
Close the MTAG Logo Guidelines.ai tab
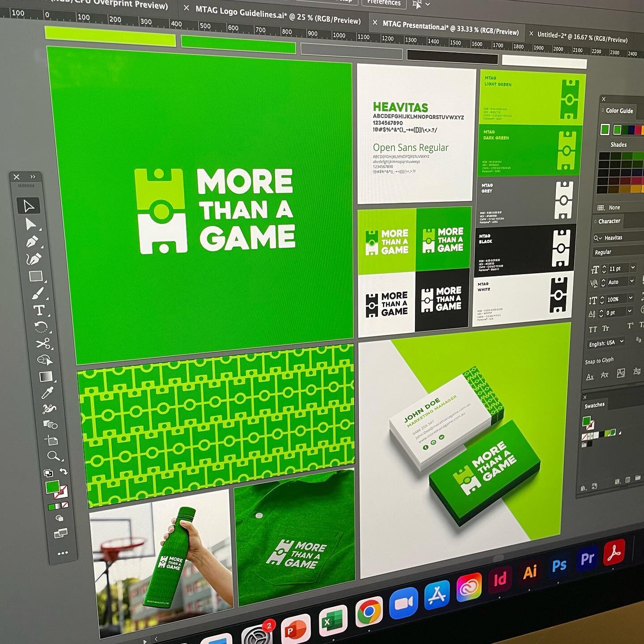[x=186, y=8]
